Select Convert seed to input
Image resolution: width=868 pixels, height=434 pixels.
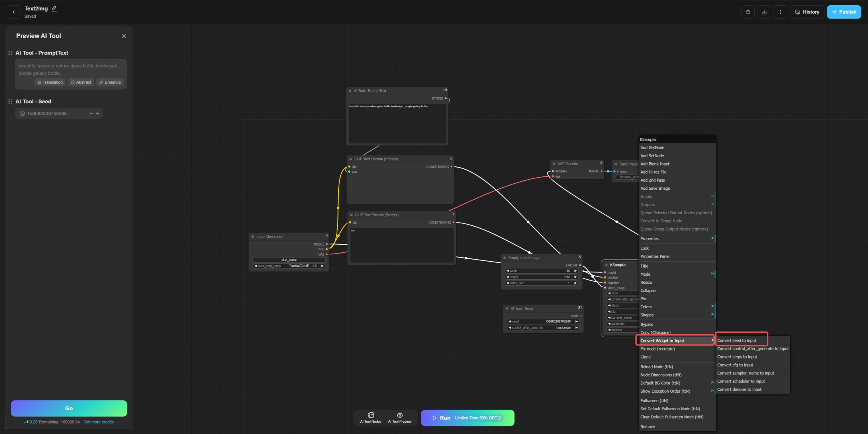click(x=737, y=341)
